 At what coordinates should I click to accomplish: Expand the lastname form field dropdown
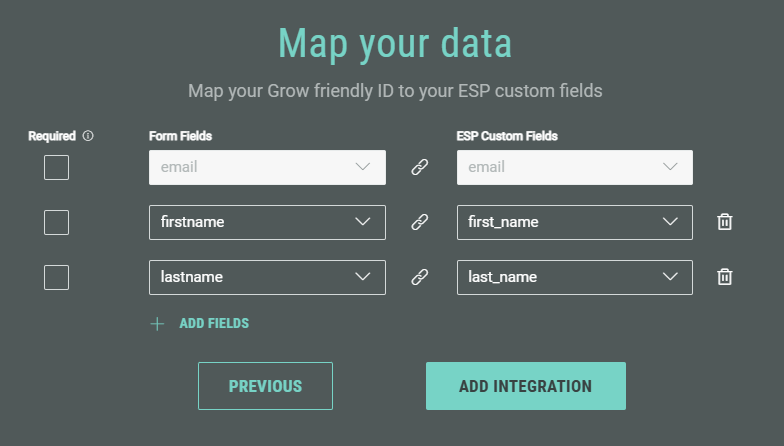[267, 277]
